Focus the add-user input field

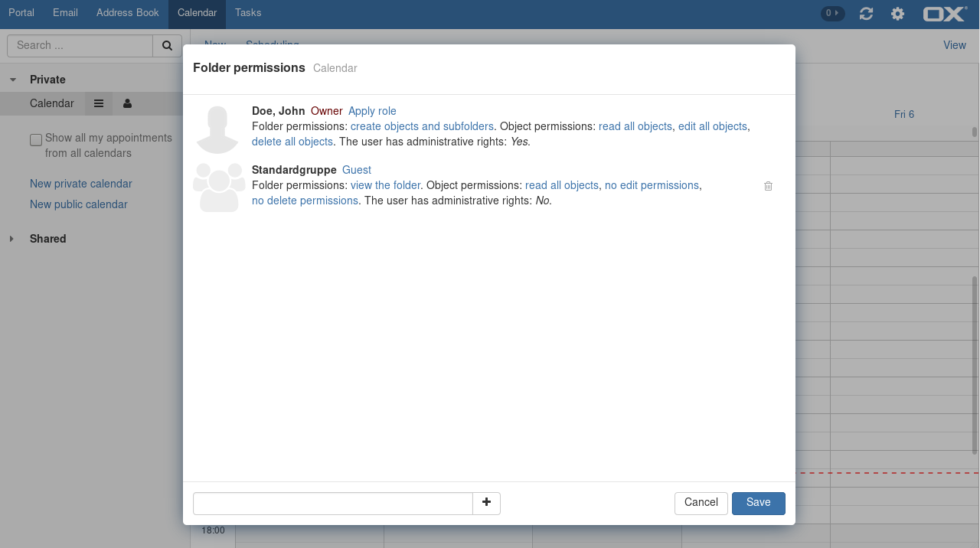(333, 504)
